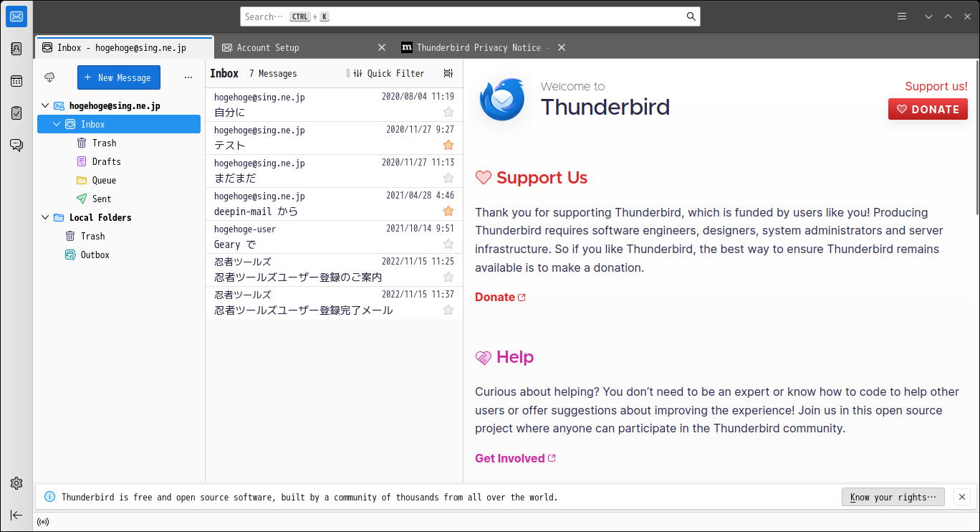Viewport: 980px width, 532px height.
Task: Open Thunderbird Settings via gear icon
Action: click(16, 483)
